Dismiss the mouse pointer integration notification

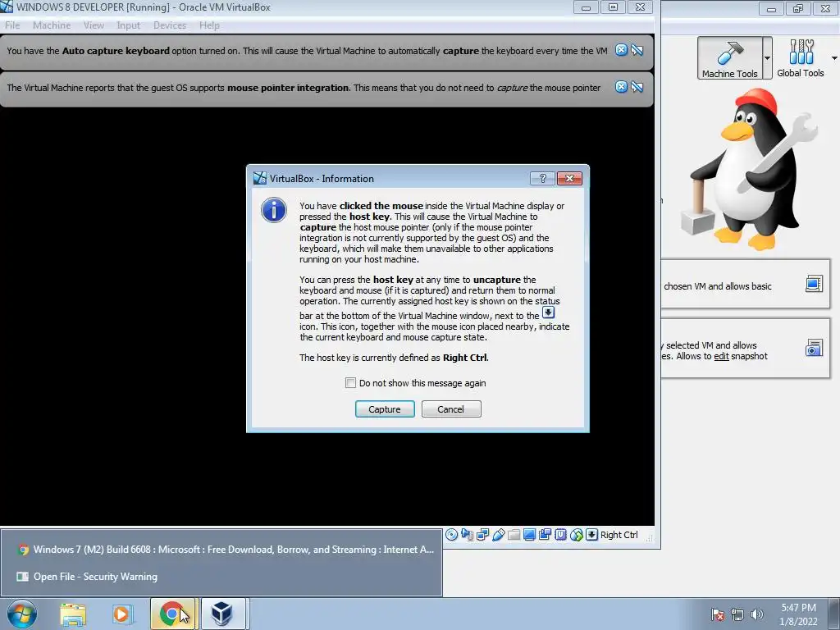pyautogui.click(x=621, y=87)
